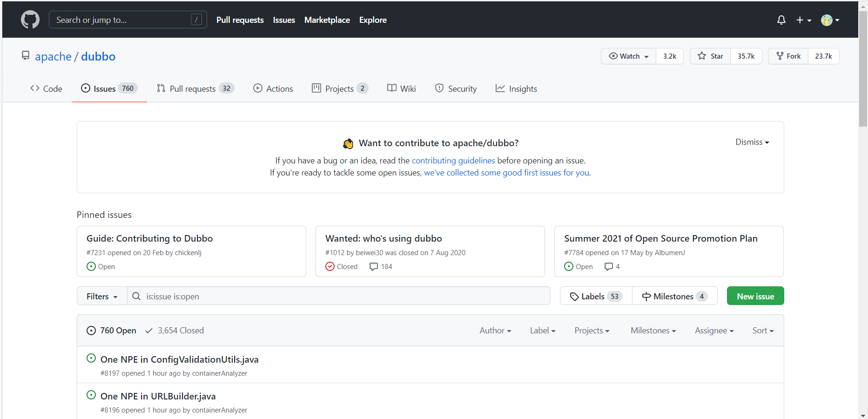View 23.7k forks count
This screenshot has height=419, width=868.
pyautogui.click(x=823, y=56)
